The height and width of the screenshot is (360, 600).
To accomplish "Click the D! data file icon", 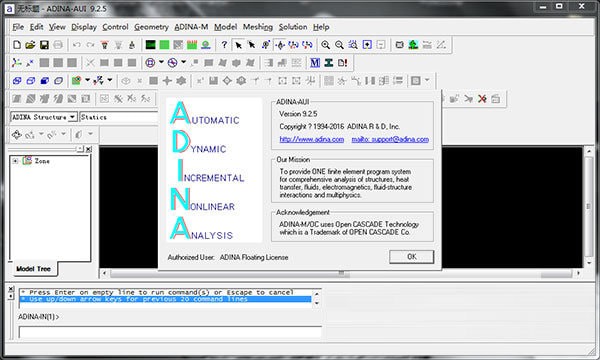I will click(342, 63).
